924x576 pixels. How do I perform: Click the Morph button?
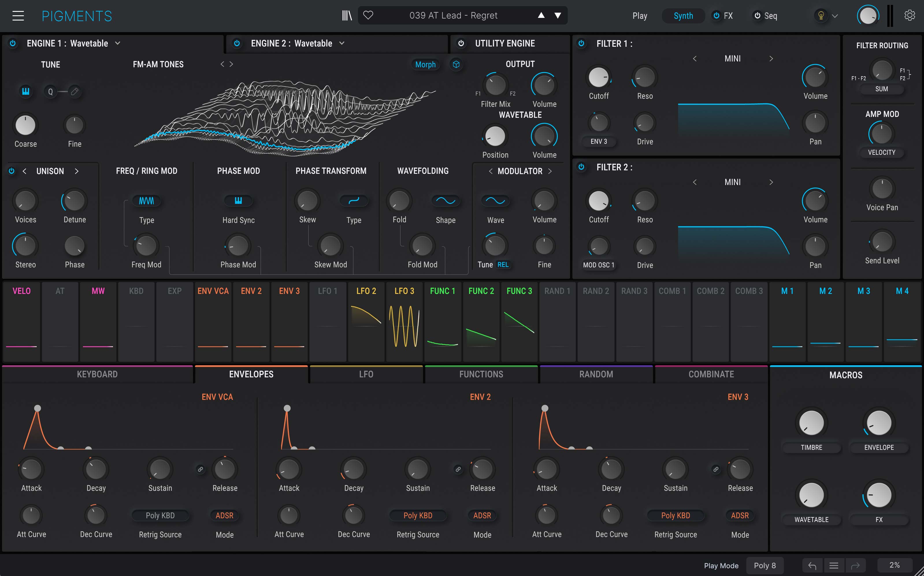click(425, 64)
